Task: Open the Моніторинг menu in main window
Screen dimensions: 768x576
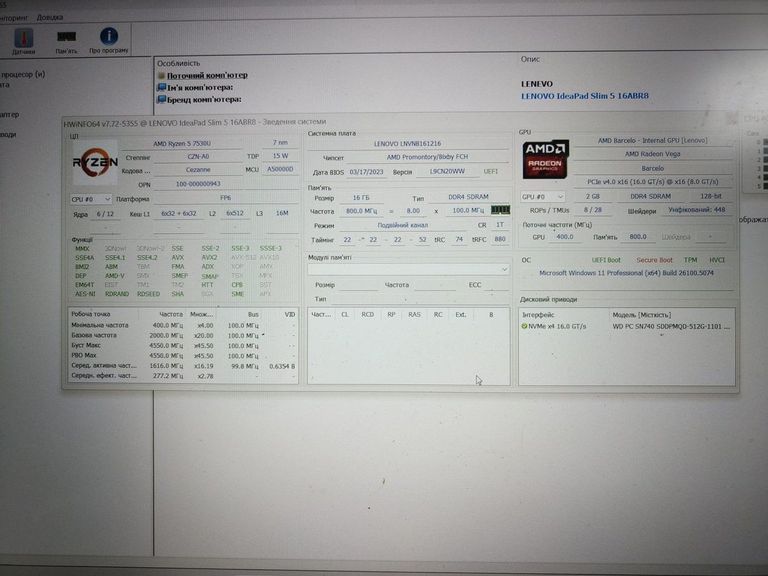Action: click(x=14, y=18)
